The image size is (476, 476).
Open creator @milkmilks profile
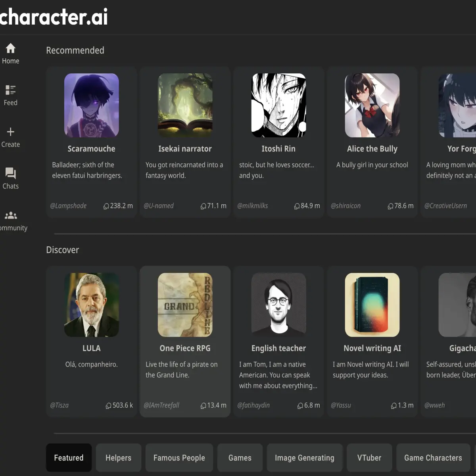(253, 206)
